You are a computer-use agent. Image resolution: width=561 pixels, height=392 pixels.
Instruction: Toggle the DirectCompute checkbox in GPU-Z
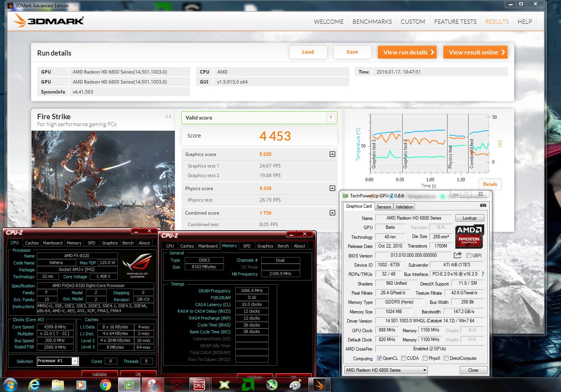point(446,358)
